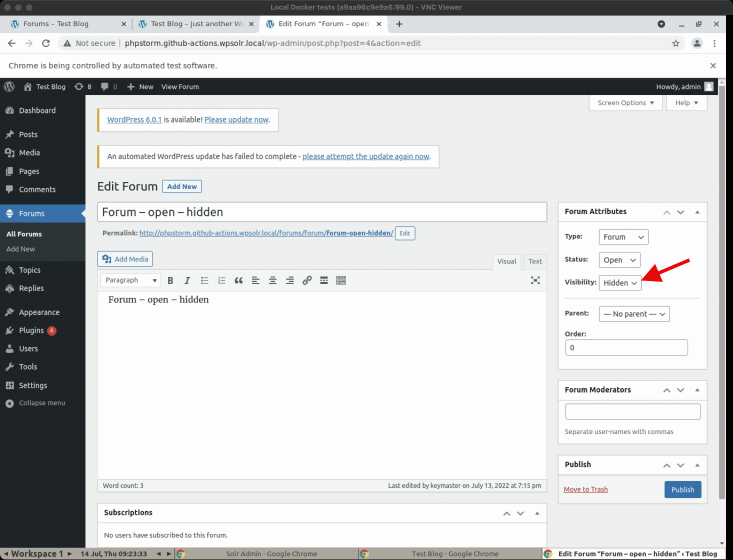The height and width of the screenshot is (560, 733).
Task: Align text right in editor
Action: [289, 280]
